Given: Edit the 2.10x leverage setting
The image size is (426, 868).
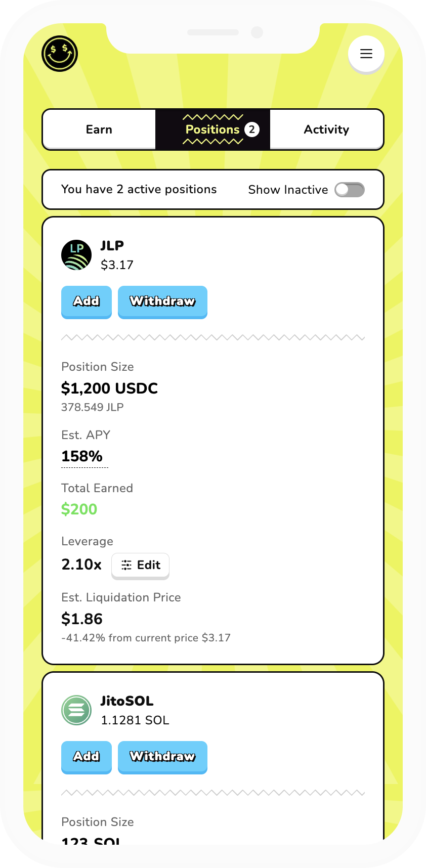Looking at the screenshot, I should pos(140,565).
